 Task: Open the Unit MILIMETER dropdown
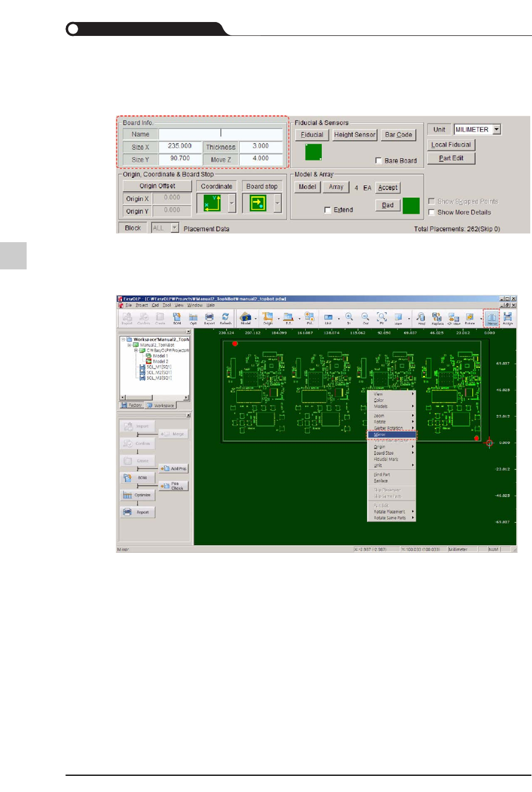497,129
